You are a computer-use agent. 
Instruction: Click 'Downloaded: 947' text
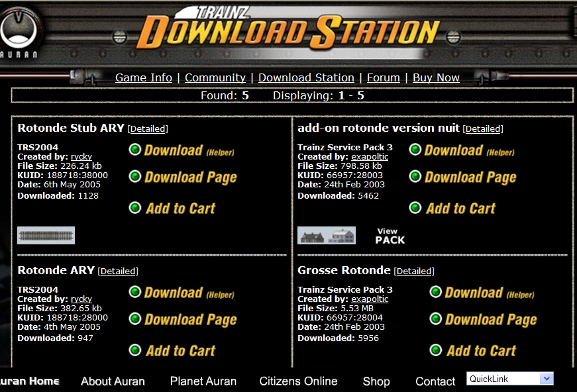(x=55, y=338)
